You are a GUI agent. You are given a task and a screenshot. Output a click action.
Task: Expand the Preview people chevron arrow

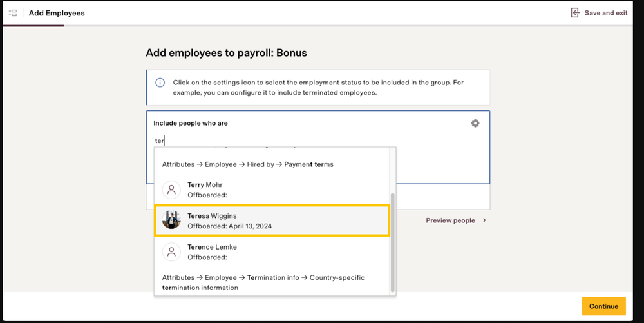tap(484, 220)
